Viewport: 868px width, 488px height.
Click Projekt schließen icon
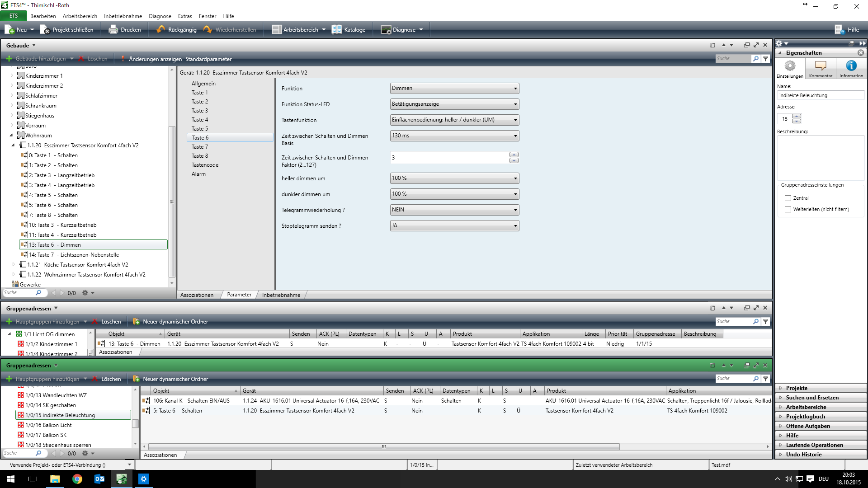click(x=45, y=30)
